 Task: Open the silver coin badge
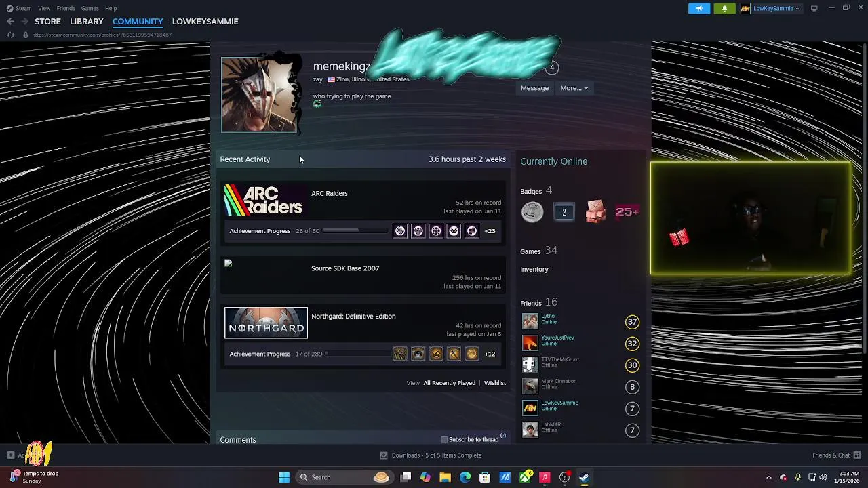pos(532,212)
